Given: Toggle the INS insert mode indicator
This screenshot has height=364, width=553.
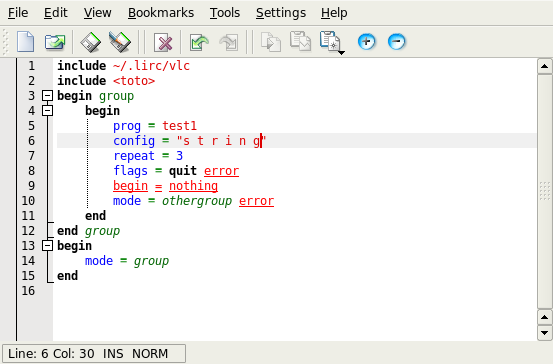Looking at the screenshot, I should pos(113,353).
